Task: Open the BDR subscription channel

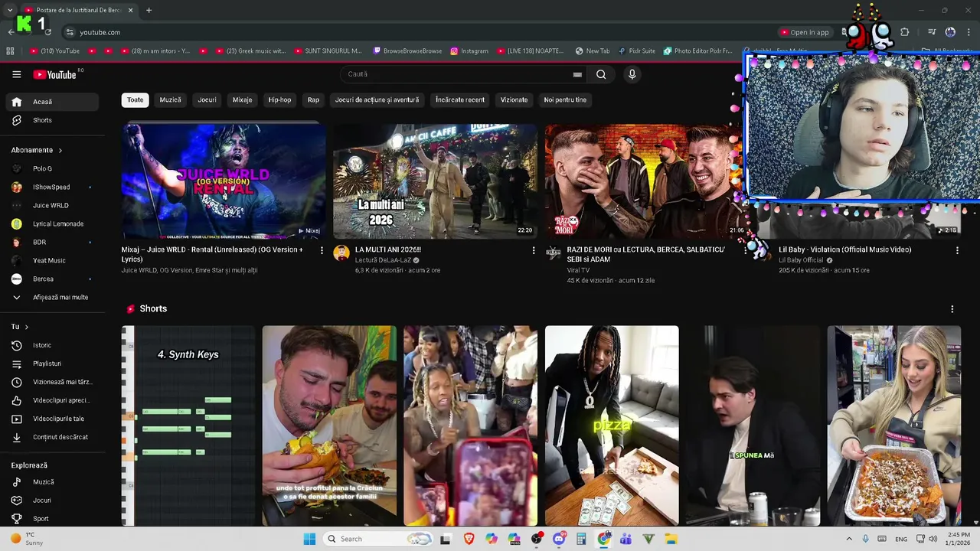Action: point(52,242)
